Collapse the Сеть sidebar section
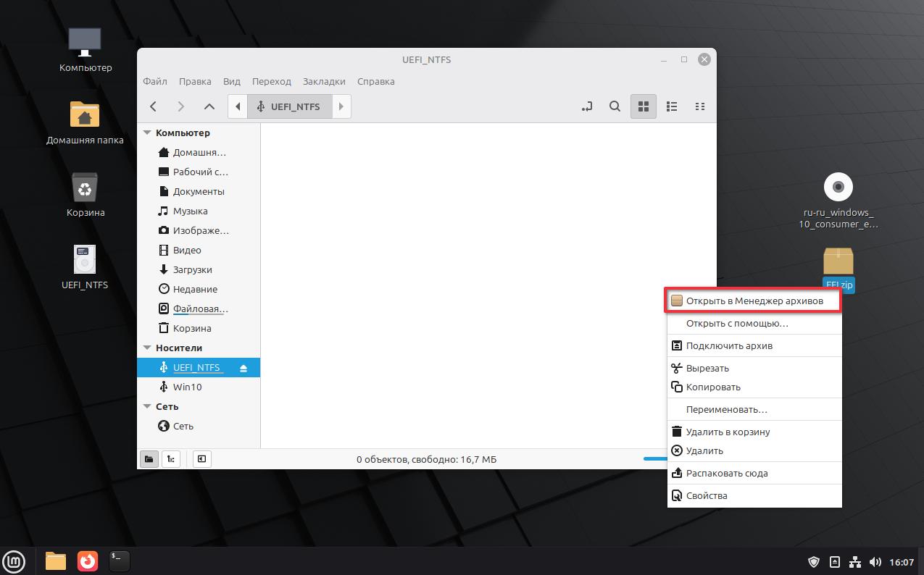Viewport: 924px width, 575px height. point(147,406)
